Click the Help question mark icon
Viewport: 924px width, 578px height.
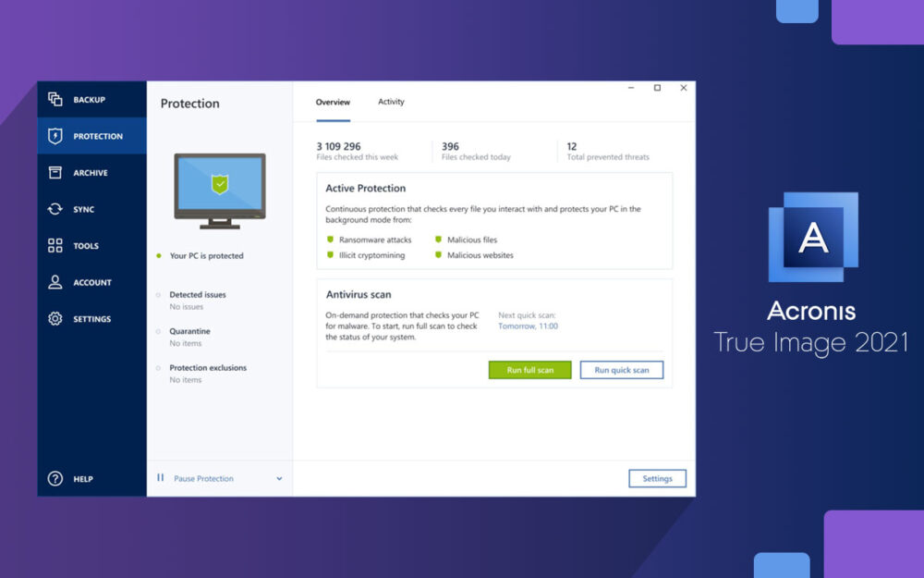click(x=55, y=479)
